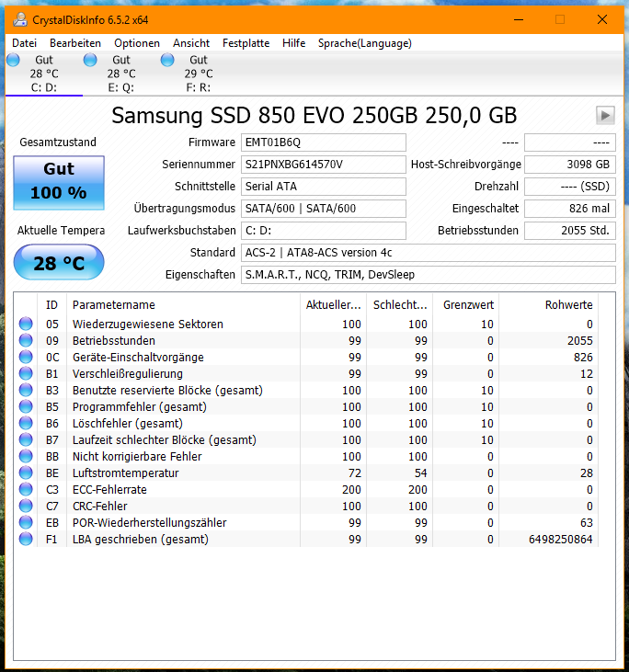Click the Seriennummer field

tap(324, 165)
